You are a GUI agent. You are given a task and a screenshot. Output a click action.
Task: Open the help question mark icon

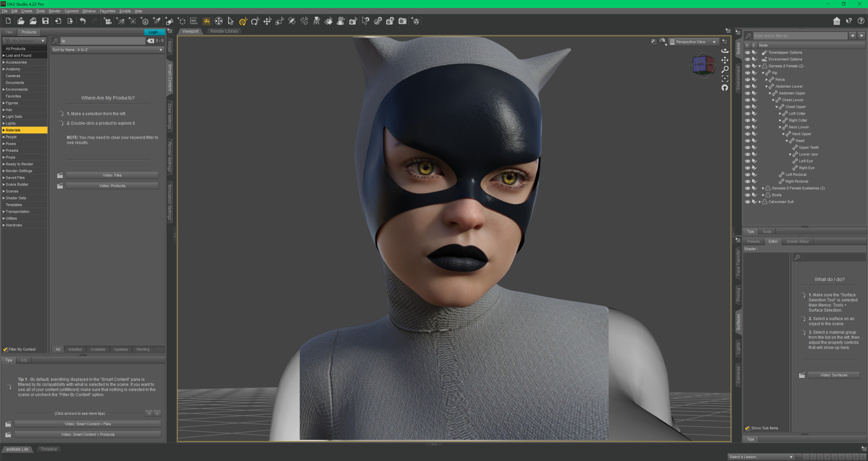click(x=861, y=21)
